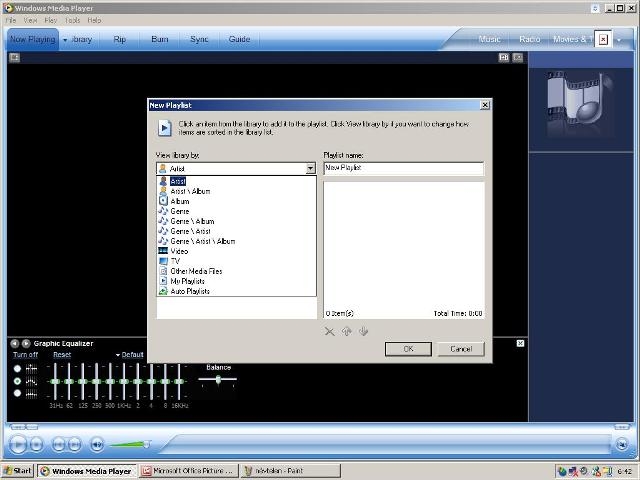Click the Playlist name text field
The image size is (640, 480).
pos(403,168)
